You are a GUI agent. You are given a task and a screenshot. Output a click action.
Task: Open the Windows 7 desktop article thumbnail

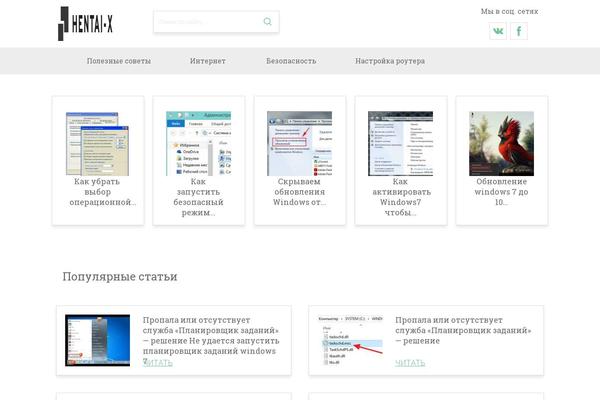click(98, 340)
